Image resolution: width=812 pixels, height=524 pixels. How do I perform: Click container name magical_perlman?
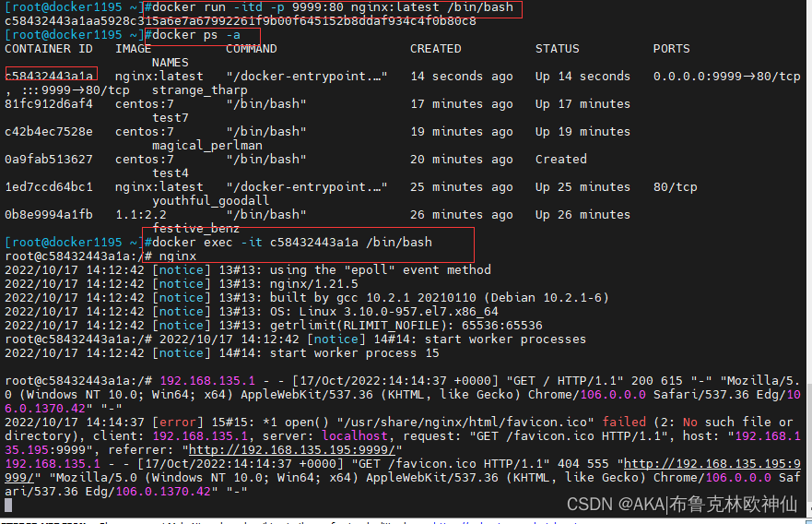tap(207, 146)
